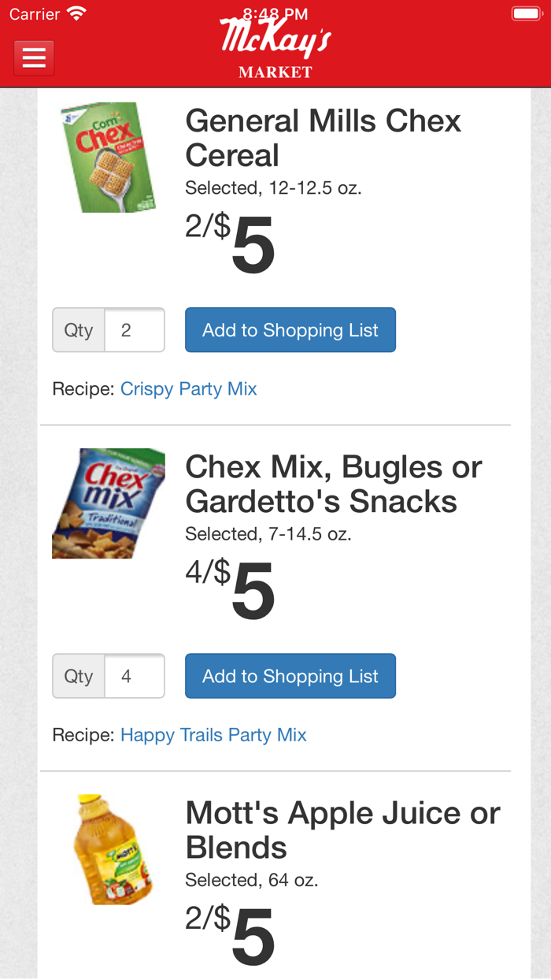The image size is (551, 980).
Task: Open the Happy Trails Party Mix recipe
Action: (213, 734)
